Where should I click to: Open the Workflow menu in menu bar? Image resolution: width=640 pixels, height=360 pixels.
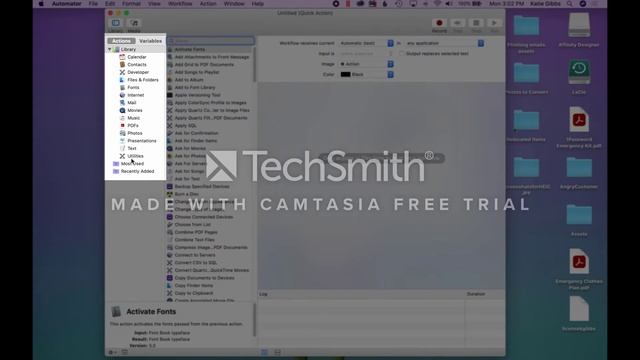point(180,4)
